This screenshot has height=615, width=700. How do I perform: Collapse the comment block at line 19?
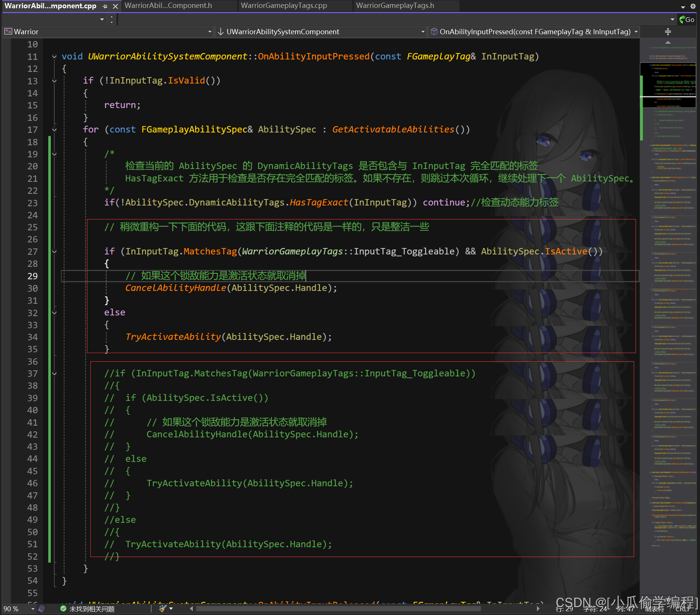[x=54, y=154]
